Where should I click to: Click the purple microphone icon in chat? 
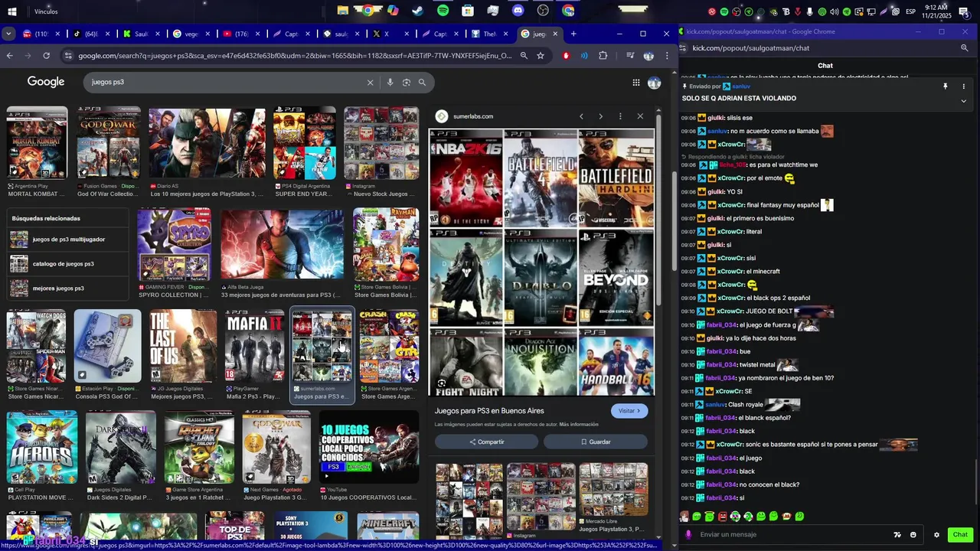point(688,535)
